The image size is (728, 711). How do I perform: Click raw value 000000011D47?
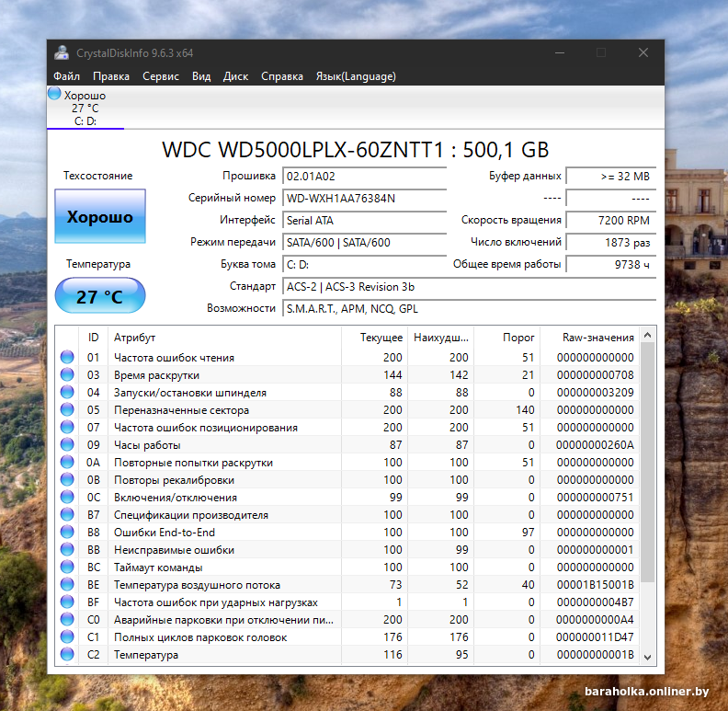pos(595,637)
